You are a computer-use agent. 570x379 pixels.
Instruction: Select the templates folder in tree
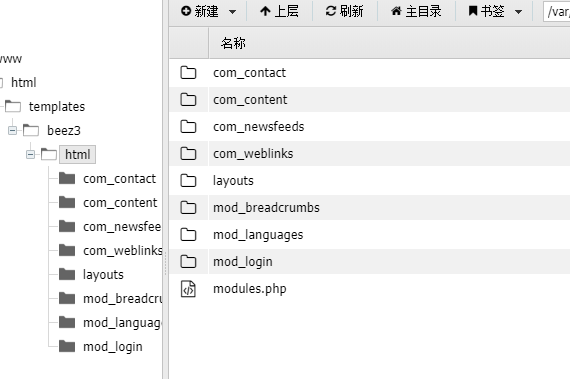pos(57,107)
